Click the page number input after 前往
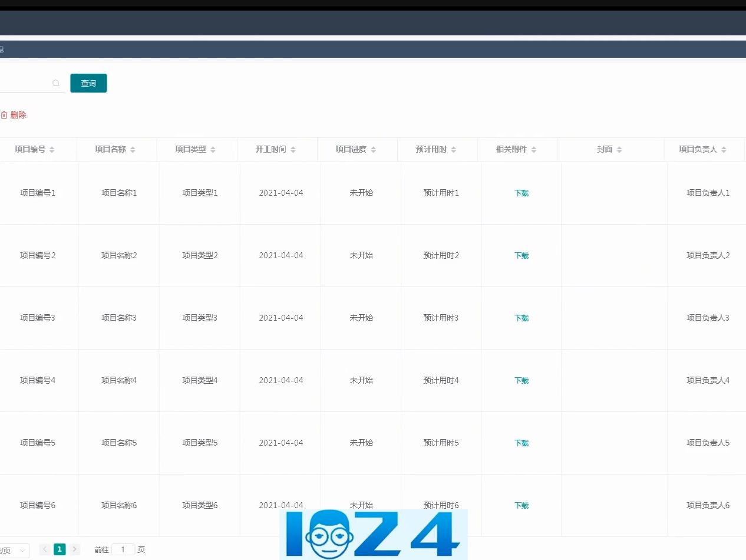 click(x=123, y=549)
